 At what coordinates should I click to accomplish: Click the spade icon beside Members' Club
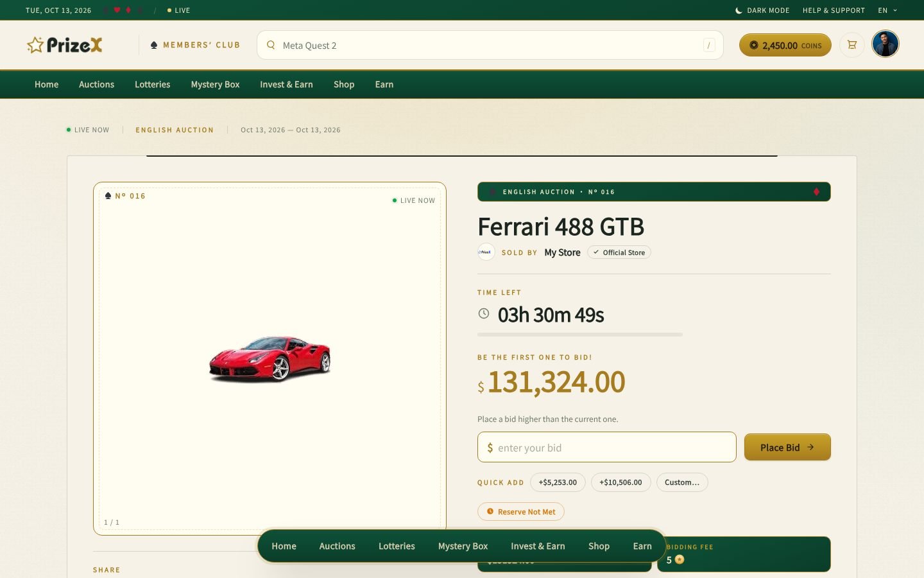(x=154, y=45)
